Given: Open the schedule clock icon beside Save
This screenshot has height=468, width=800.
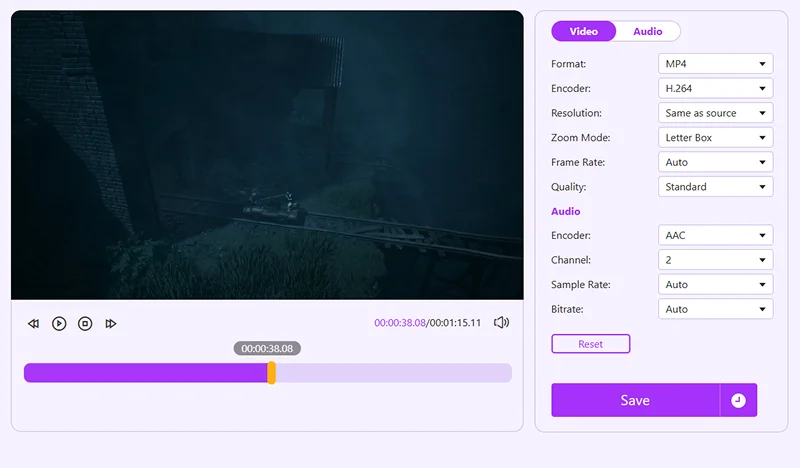Looking at the screenshot, I should click(738, 400).
